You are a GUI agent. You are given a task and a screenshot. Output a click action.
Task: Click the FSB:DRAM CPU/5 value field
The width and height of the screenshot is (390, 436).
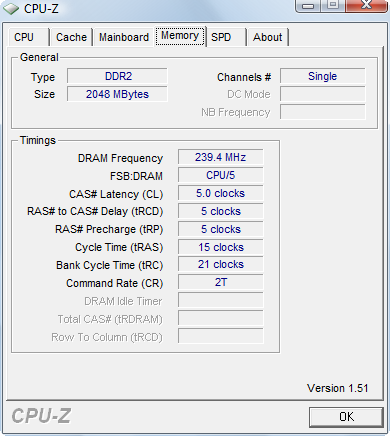tap(220, 175)
